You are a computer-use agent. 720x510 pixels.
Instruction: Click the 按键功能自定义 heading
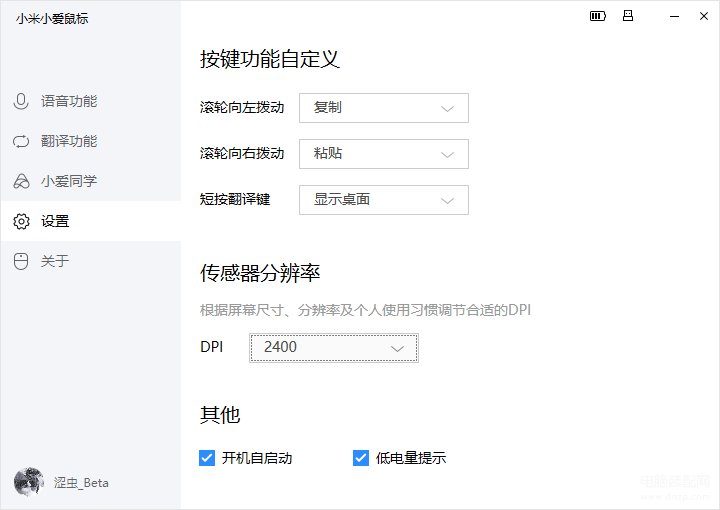tap(270, 59)
